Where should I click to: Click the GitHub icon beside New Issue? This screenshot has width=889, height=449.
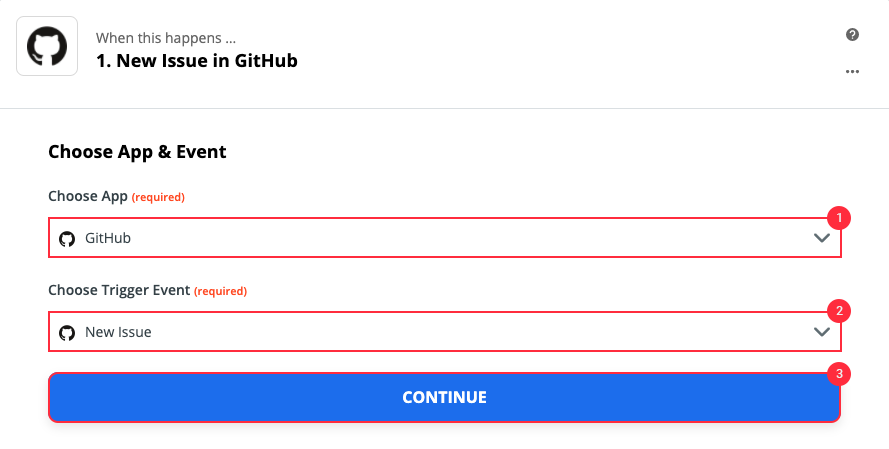pos(67,333)
